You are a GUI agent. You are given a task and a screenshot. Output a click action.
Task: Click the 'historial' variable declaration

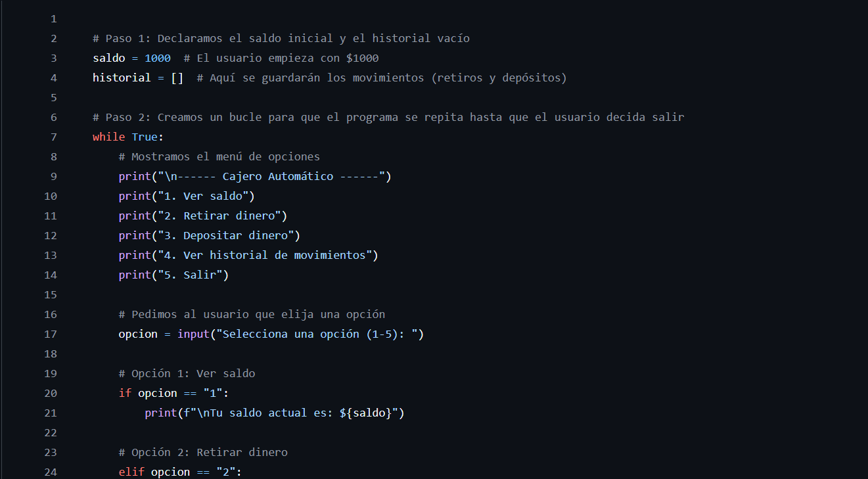click(122, 78)
